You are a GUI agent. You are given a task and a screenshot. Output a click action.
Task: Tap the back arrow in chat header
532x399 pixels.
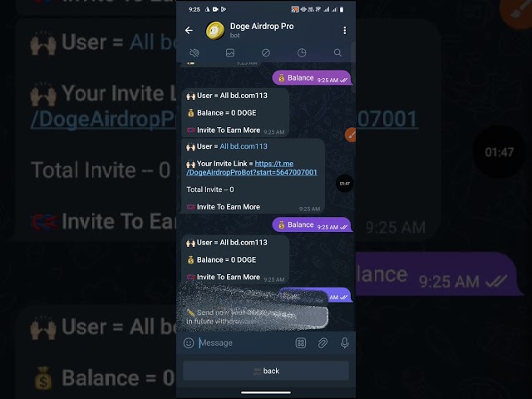tap(189, 30)
